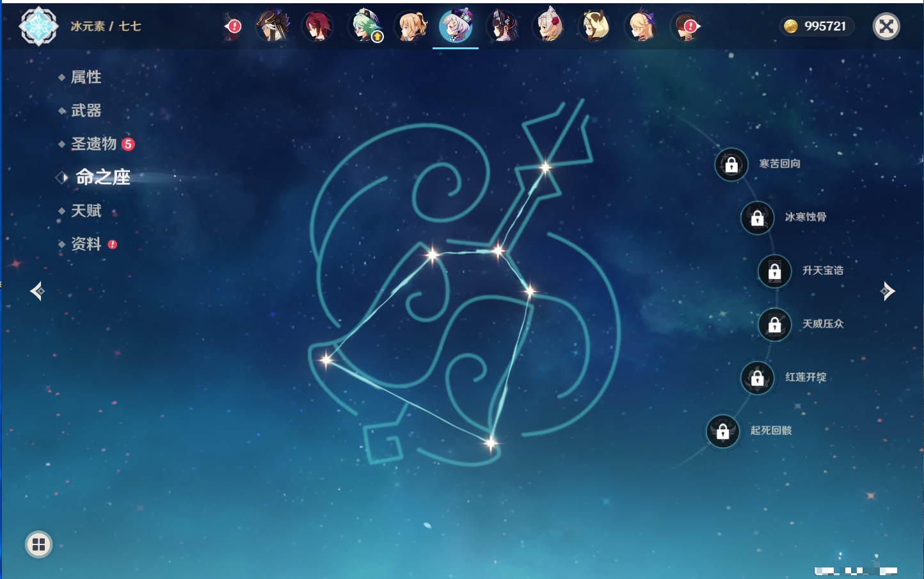
Task: Click the Cryo element snowflake emblem
Action: (38, 26)
